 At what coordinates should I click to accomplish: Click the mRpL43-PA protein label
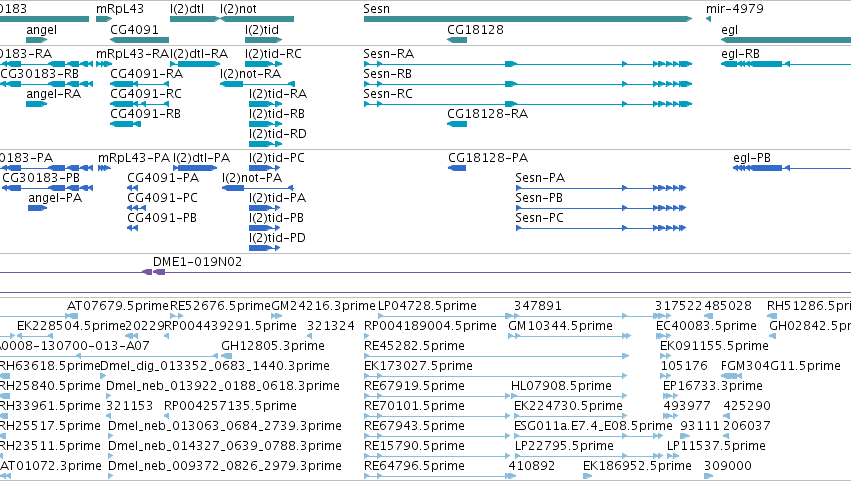click(x=134, y=158)
